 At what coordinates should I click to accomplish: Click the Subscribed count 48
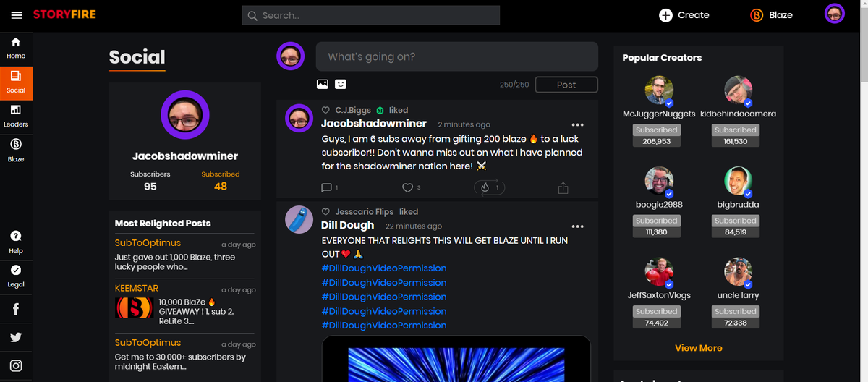221,187
